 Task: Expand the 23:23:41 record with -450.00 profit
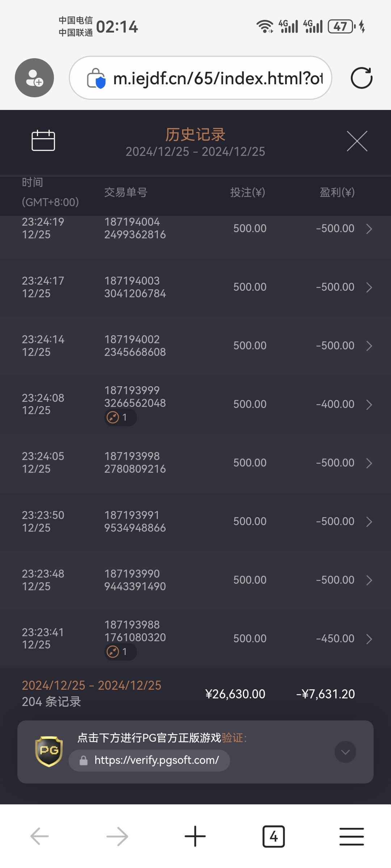coord(369,639)
